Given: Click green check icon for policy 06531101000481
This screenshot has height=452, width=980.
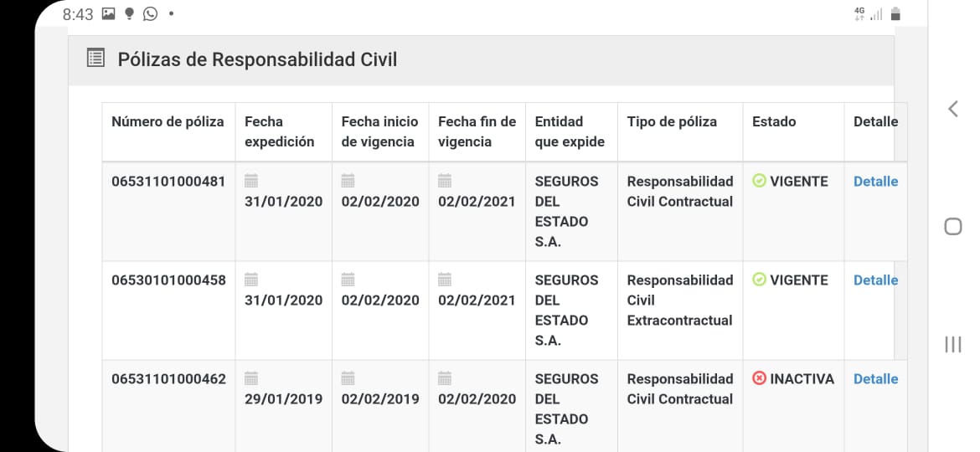Looking at the screenshot, I should (759, 181).
